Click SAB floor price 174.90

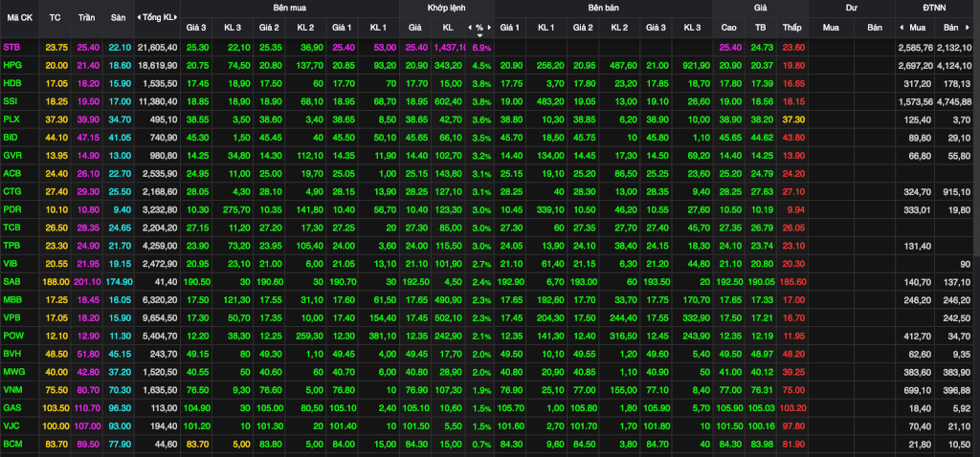tap(118, 282)
